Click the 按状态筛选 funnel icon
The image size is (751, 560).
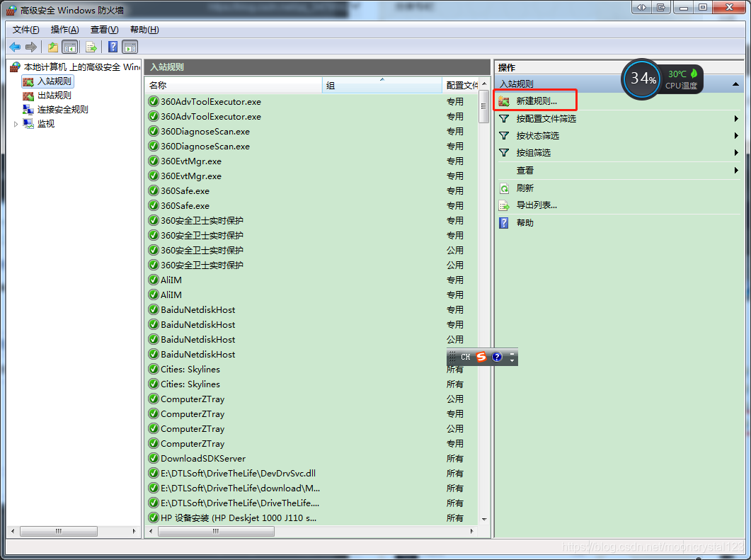(504, 135)
